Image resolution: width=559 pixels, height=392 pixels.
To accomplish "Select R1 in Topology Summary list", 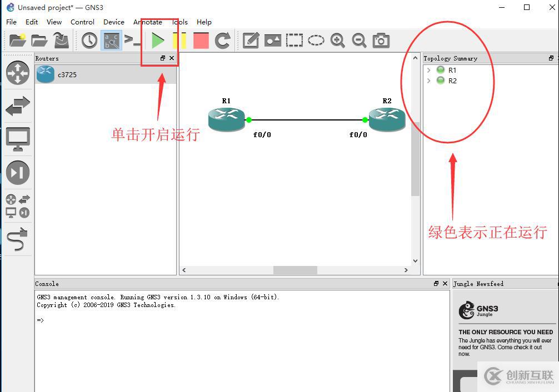I will pyautogui.click(x=452, y=70).
